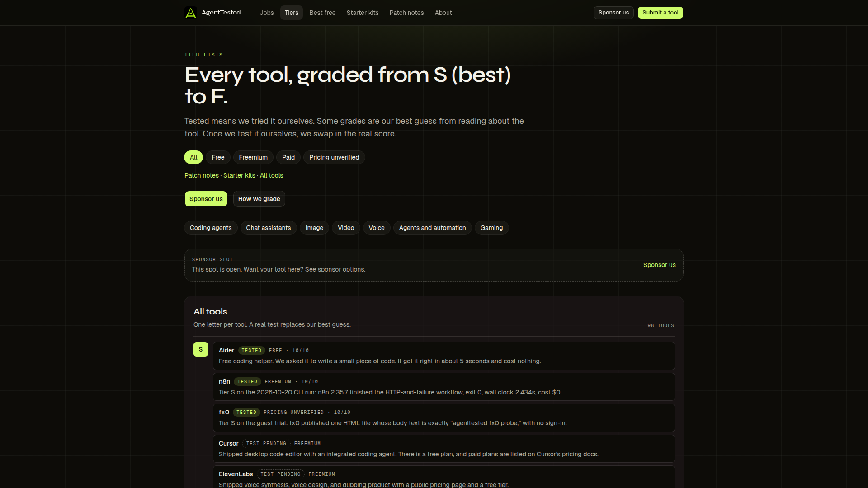The height and width of the screenshot is (488, 868).
Task: Select the Video category chip
Action: pyautogui.click(x=346, y=228)
